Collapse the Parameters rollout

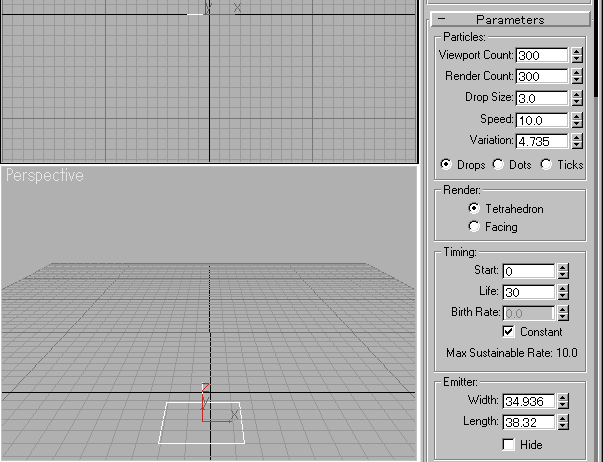pyautogui.click(x=510, y=19)
